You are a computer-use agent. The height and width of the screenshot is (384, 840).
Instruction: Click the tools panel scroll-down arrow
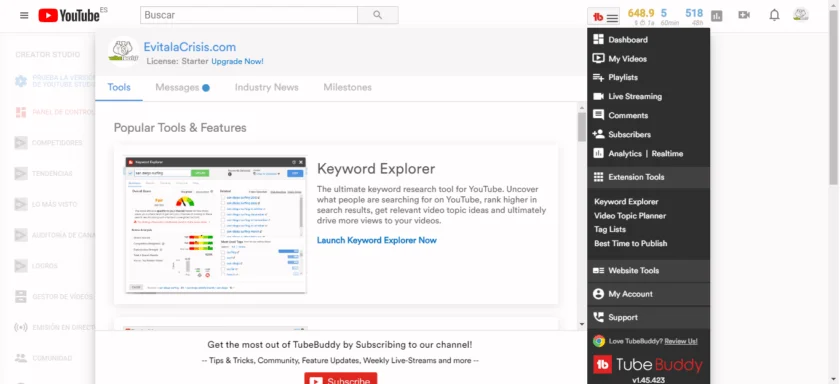pos(582,324)
